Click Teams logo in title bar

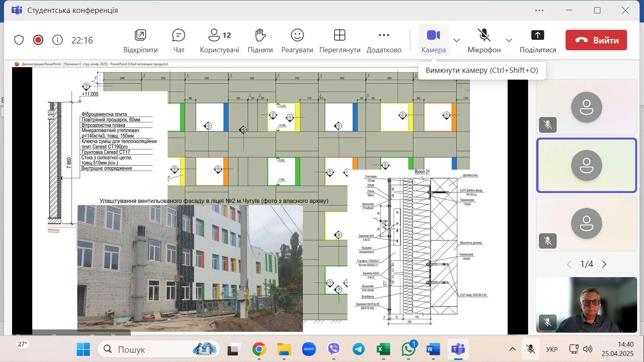[x=17, y=10]
